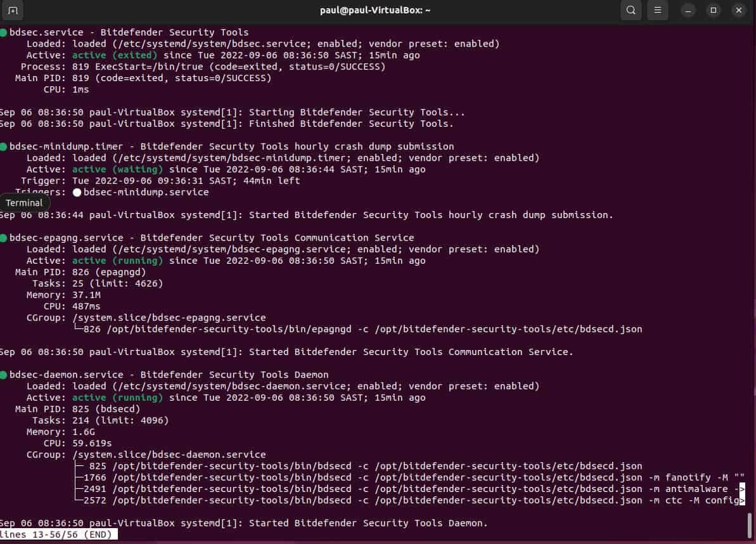Open the hamburger menu
Screen dimensions: 756x544
(x=657, y=10)
